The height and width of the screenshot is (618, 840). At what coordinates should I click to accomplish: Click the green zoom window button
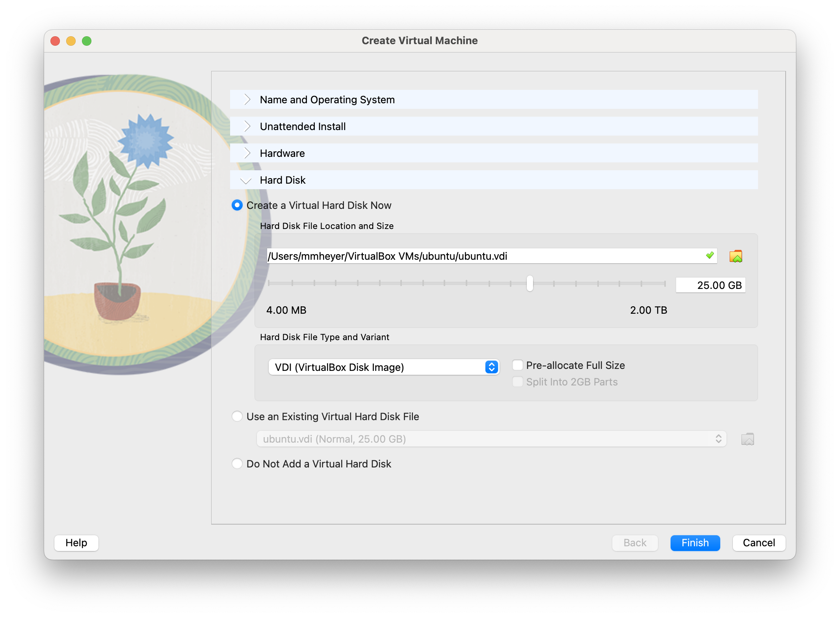coord(87,41)
